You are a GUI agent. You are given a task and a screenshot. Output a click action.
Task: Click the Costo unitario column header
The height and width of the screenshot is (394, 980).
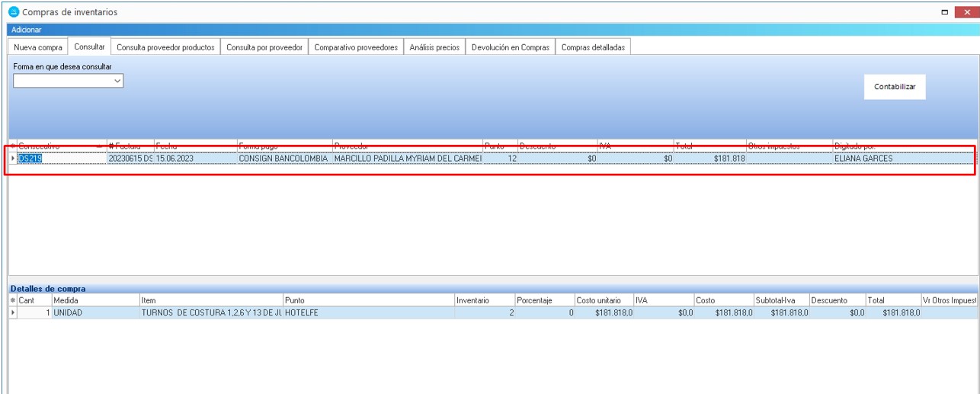pos(603,301)
